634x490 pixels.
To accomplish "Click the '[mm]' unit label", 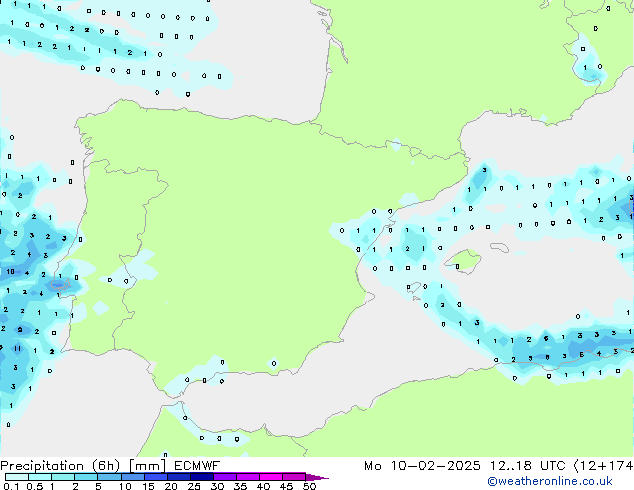I will pyautogui.click(x=147, y=466).
